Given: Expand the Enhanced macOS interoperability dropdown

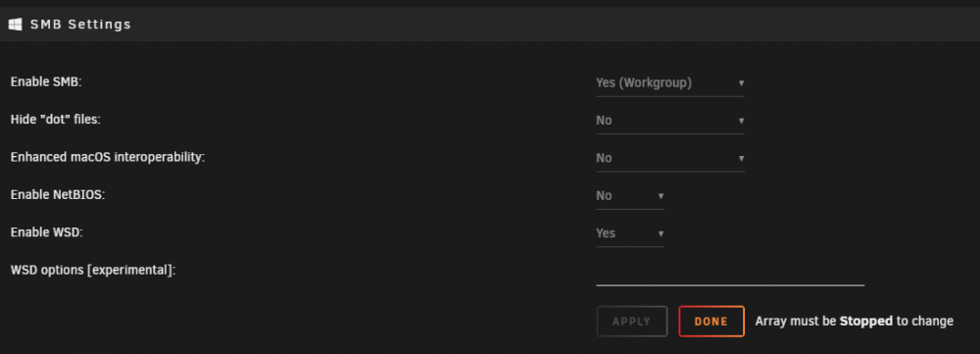Looking at the screenshot, I should (670, 158).
